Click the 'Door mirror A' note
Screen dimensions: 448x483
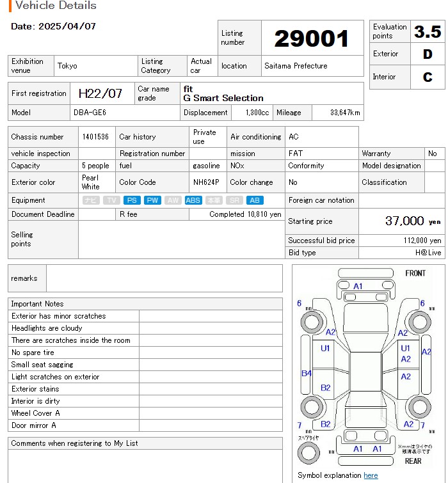[33, 425]
